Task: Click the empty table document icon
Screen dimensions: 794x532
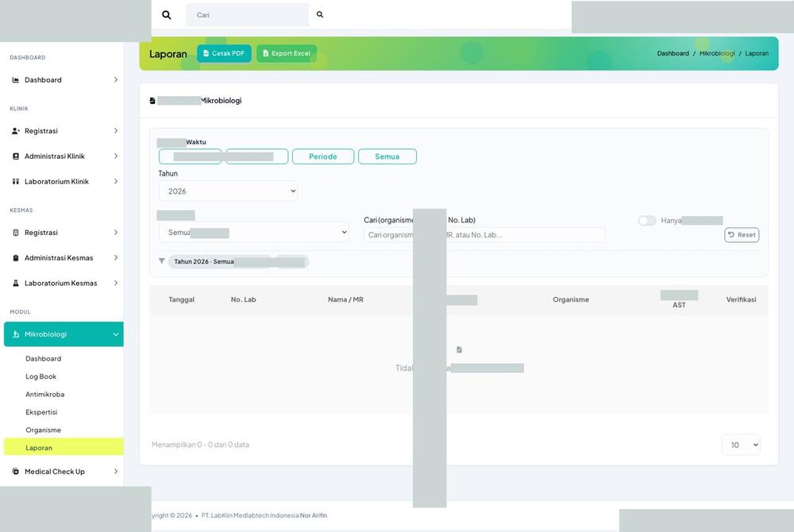Action: (459, 350)
